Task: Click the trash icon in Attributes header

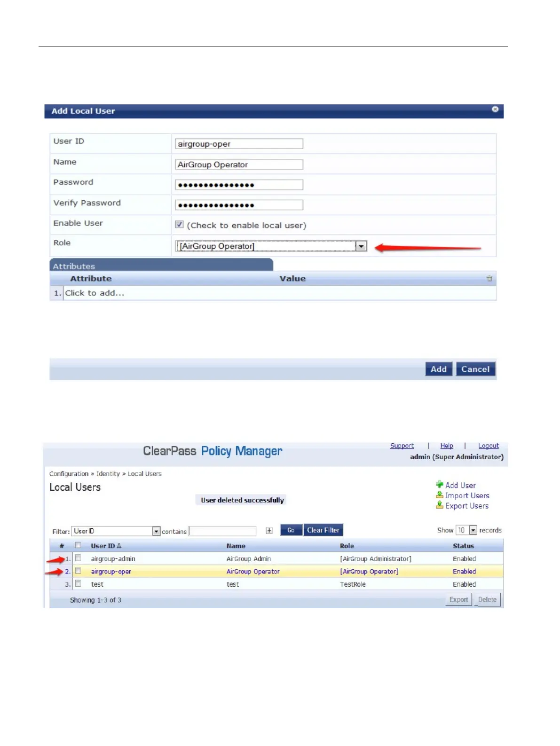Action: click(x=489, y=278)
